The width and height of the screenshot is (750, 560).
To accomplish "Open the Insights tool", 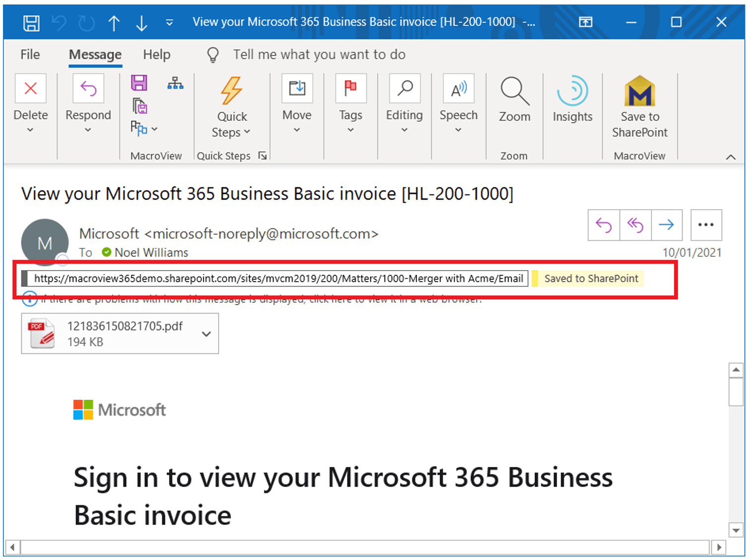I will pyautogui.click(x=572, y=92).
